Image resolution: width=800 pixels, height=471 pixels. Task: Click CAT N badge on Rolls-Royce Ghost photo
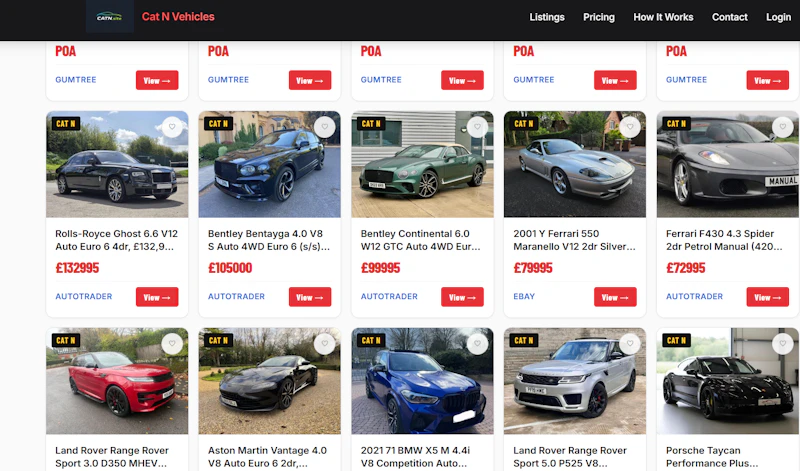(x=66, y=123)
